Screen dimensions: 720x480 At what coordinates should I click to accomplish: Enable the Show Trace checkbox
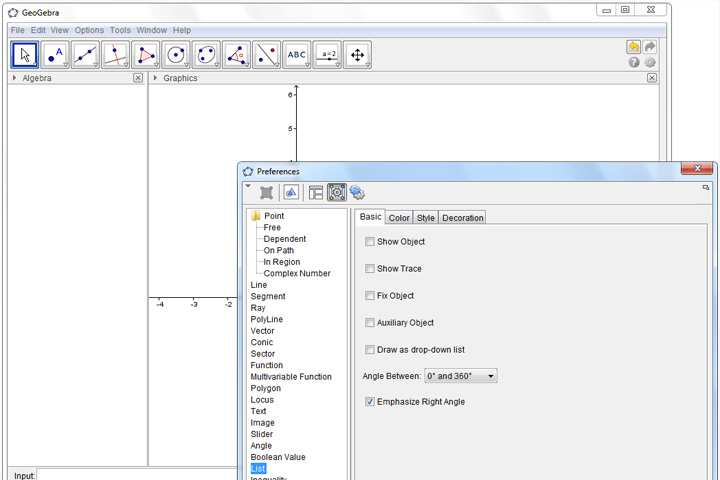370,269
